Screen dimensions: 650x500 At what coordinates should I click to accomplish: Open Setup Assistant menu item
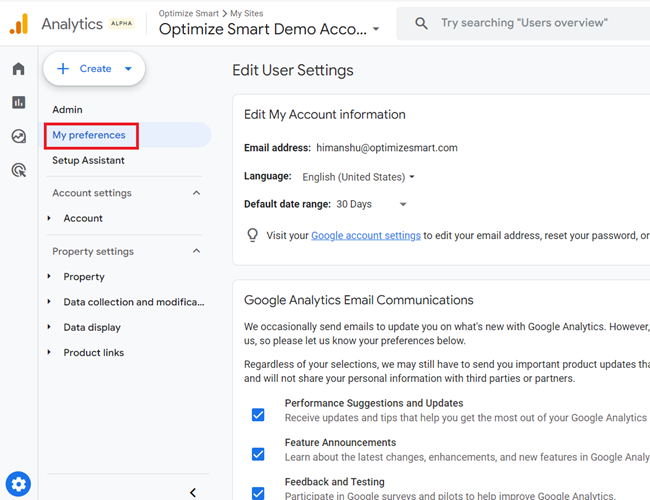click(88, 160)
